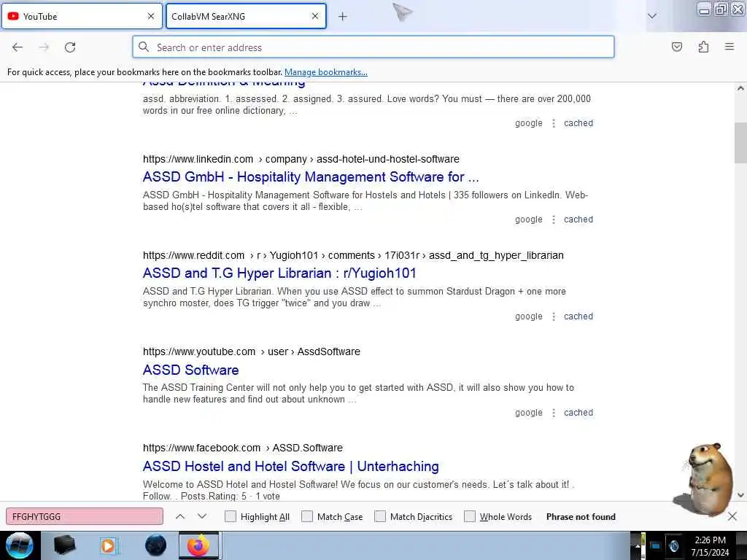Open the Extensions puzzle icon
The height and width of the screenshot is (560, 747).
(703, 47)
